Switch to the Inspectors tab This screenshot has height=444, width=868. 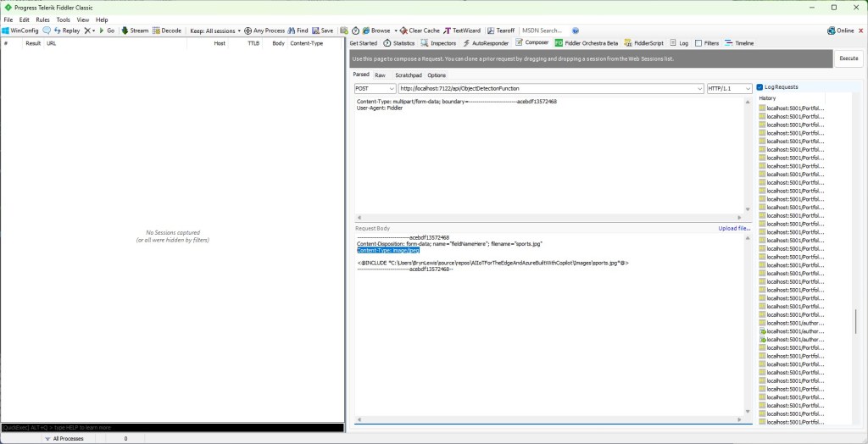(x=437, y=42)
